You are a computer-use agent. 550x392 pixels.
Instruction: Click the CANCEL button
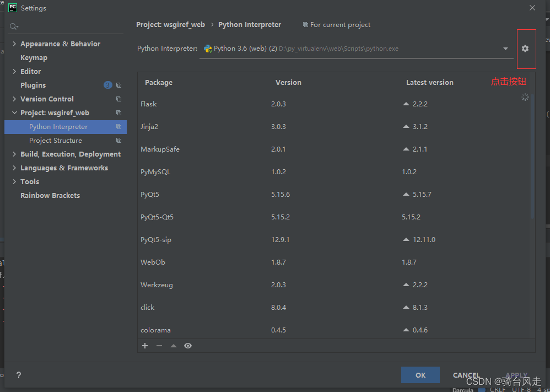tap(467, 375)
